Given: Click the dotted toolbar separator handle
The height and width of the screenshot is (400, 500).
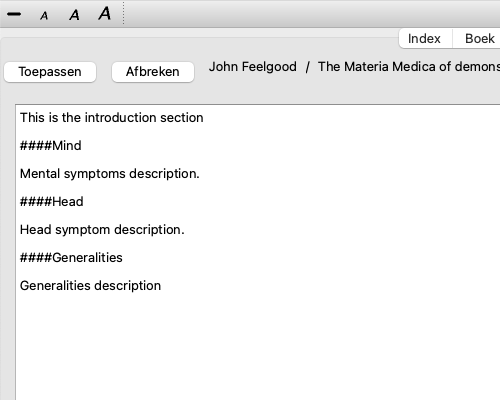Looking at the screenshot, I should pyautogui.click(x=123, y=13).
